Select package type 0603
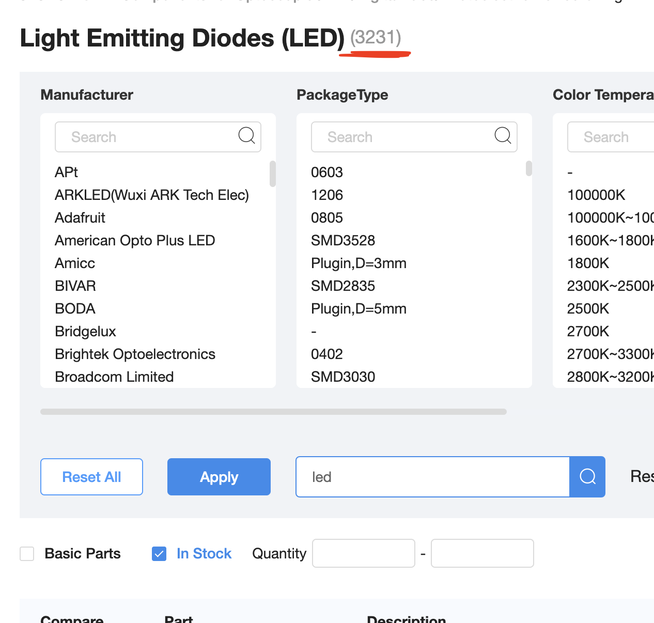Screen dimensions: 654x623 pos(327,172)
